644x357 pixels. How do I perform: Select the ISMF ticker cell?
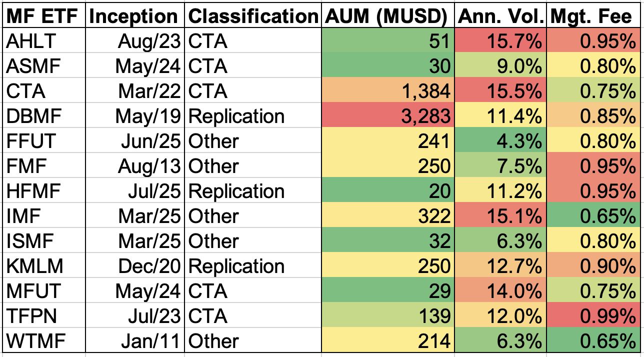pyautogui.click(x=44, y=241)
